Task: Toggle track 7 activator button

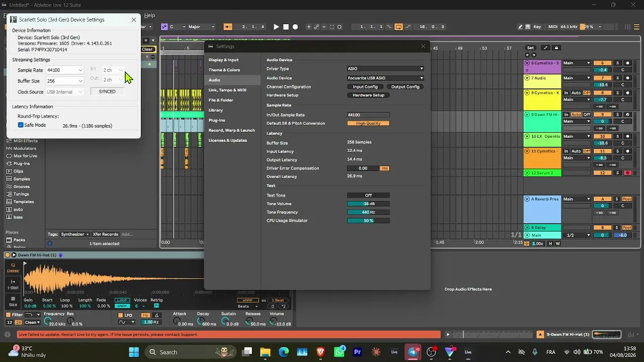Action: pos(603,78)
